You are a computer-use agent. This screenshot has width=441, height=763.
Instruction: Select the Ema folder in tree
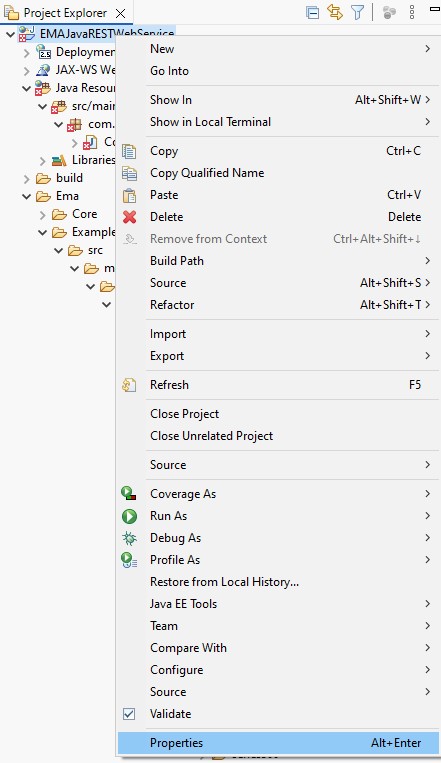(x=67, y=196)
